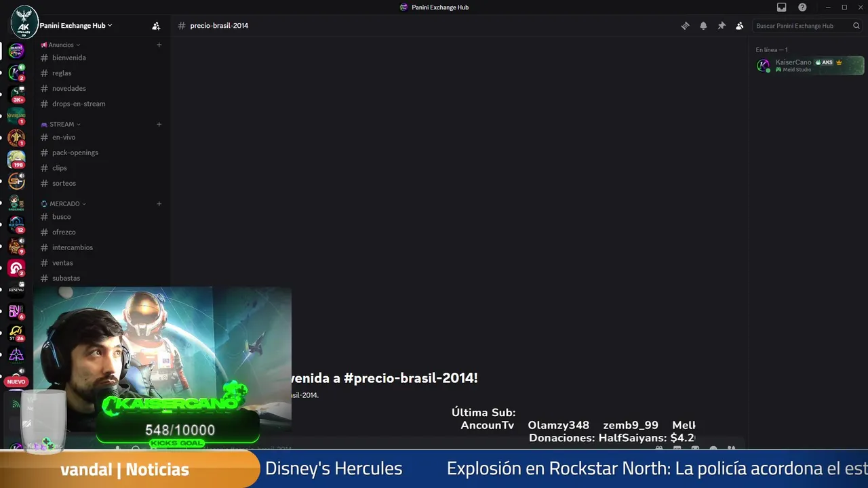
Task: Collapse the MERCADO category
Action: click(64, 203)
